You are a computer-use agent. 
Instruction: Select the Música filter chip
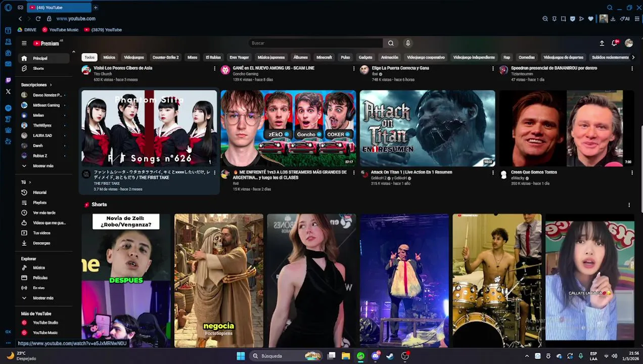click(109, 57)
